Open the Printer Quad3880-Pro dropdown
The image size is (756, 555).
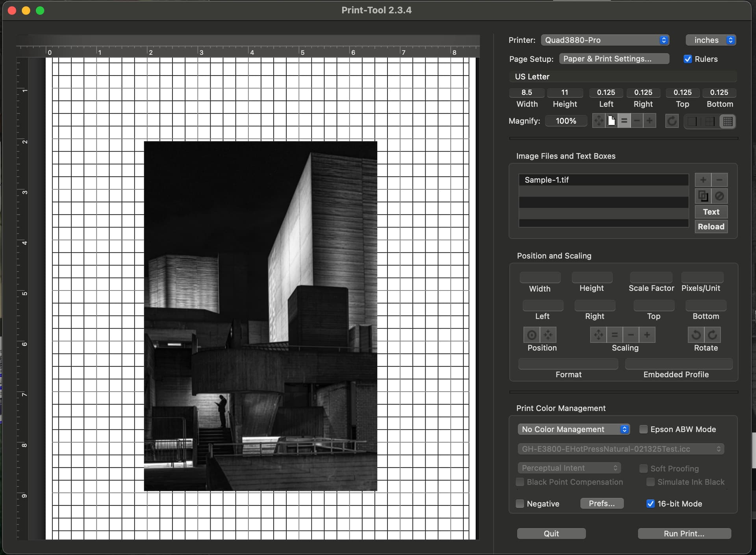[605, 40]
